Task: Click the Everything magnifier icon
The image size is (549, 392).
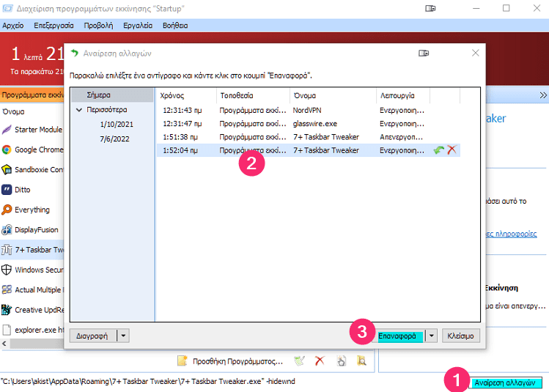Action: pyautogui.click(x=7, y=210)
